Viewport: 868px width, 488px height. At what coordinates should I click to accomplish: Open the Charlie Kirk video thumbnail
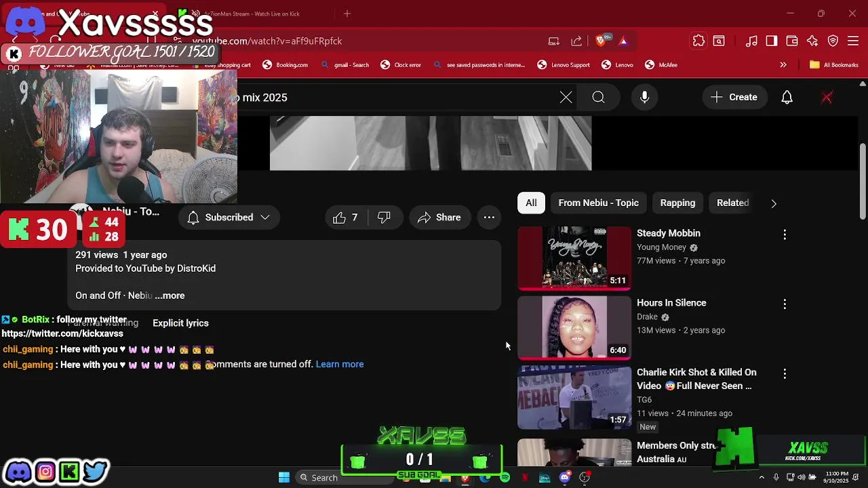click(574, 398)
